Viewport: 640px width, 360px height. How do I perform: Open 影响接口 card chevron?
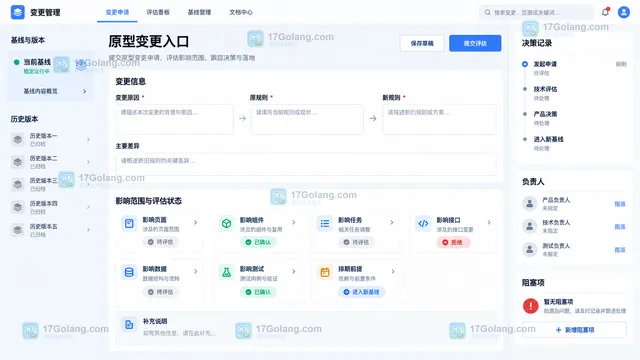489,222
